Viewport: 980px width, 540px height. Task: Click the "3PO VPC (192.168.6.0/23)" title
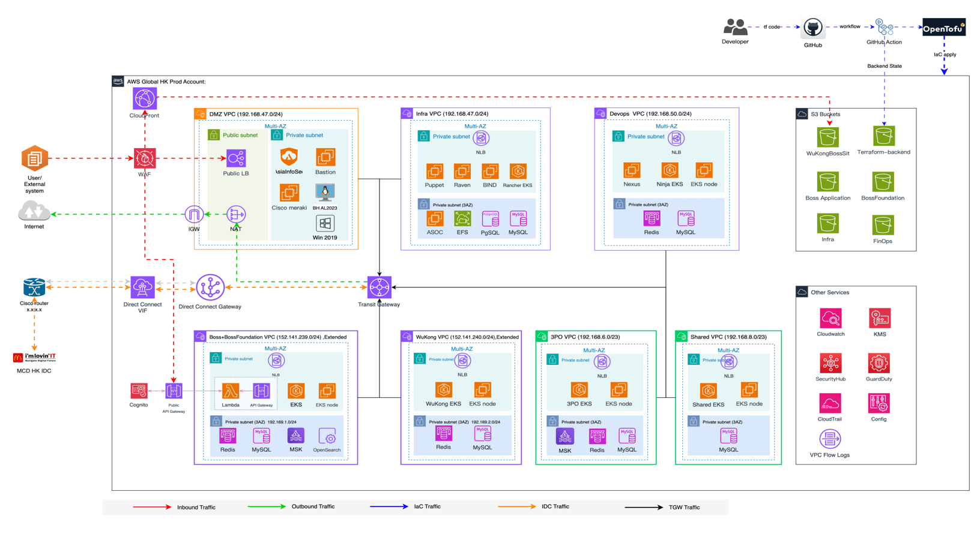(585, 337)
